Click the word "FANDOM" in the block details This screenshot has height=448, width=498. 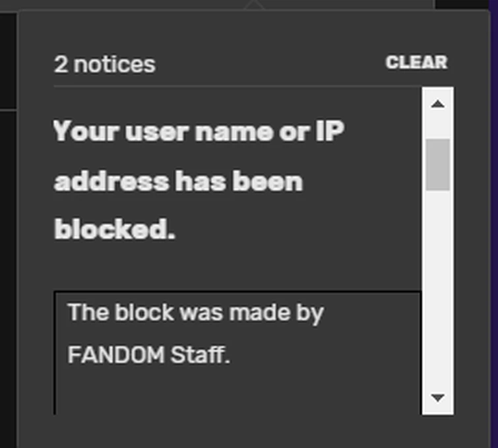(x=116, y=354)
